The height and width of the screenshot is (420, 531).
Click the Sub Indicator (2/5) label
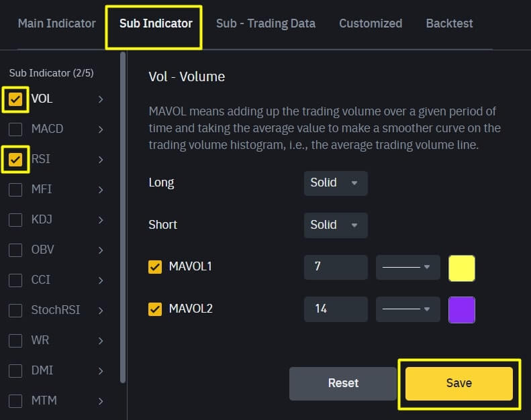click(x=51, y=73)
